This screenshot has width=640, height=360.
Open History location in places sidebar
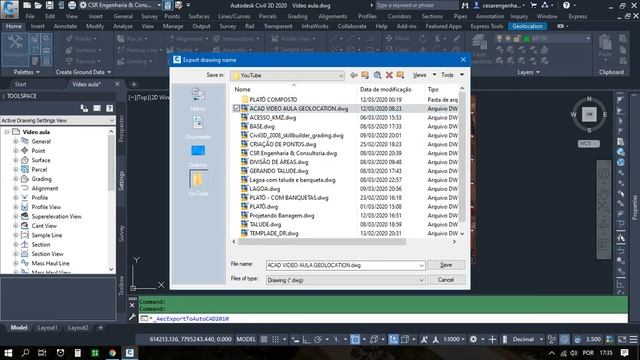[198, 99]
